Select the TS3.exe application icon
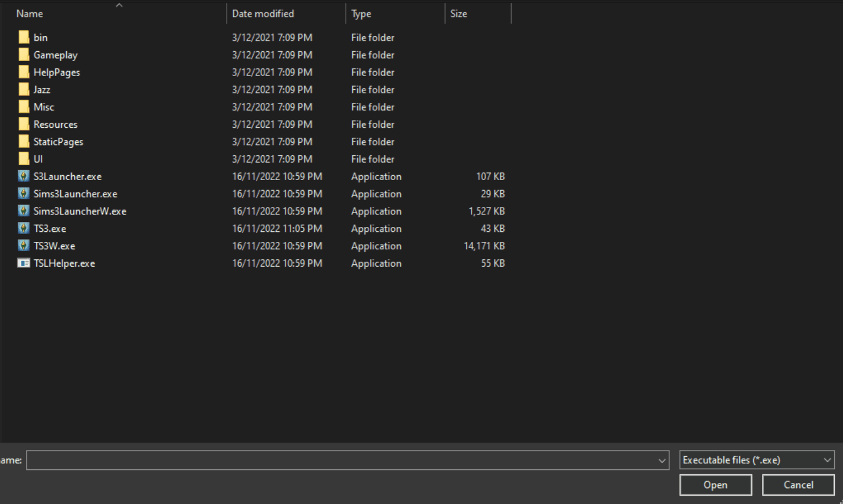Screen dimensions: 843x504 (23, 228)
